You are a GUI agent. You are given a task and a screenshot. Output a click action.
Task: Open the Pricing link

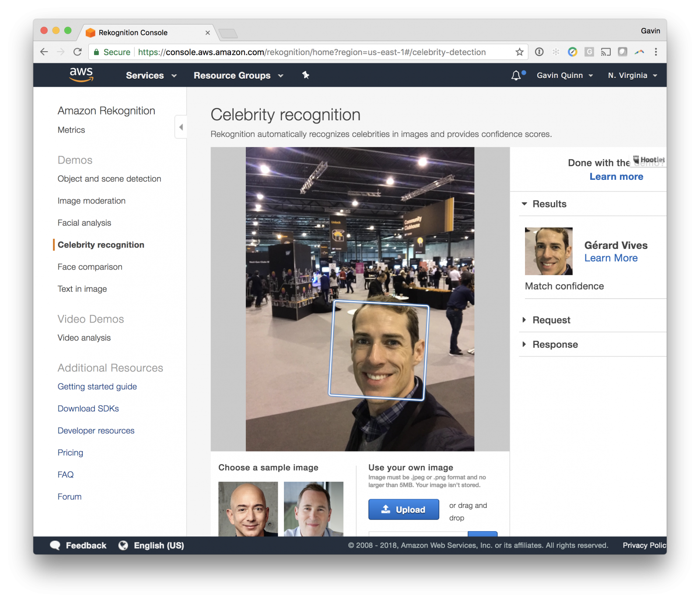pyautogui.click(x=70, y=452)
